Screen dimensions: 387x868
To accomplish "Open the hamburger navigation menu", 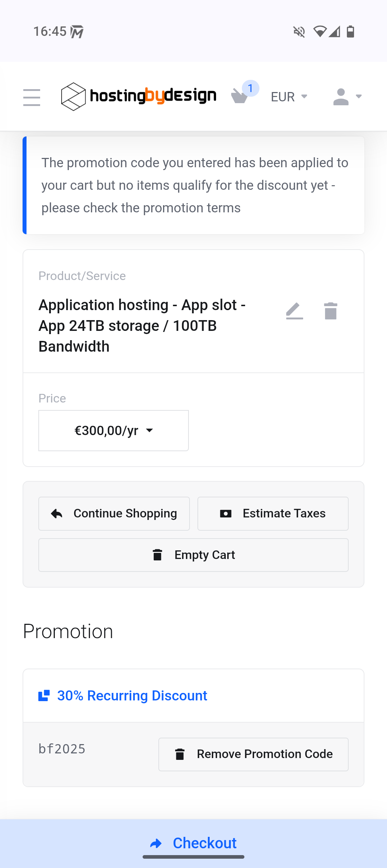I will pos(32,97).
